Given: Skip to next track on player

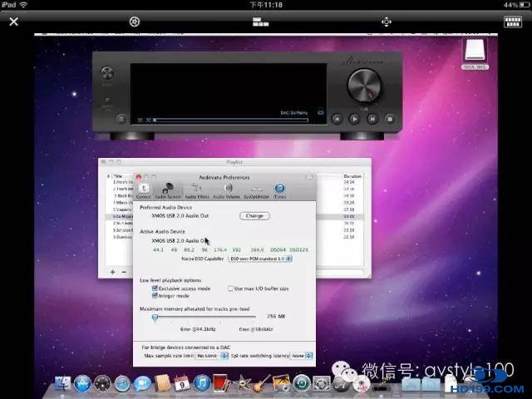Looking at the screenshot, I should (372, 119).
